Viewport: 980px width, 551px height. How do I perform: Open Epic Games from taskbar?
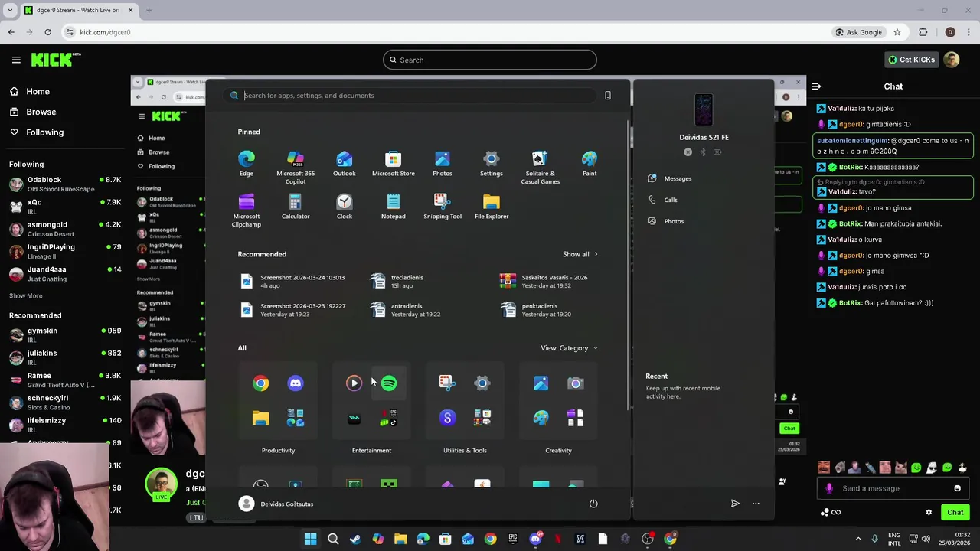[x=513, y=540]
